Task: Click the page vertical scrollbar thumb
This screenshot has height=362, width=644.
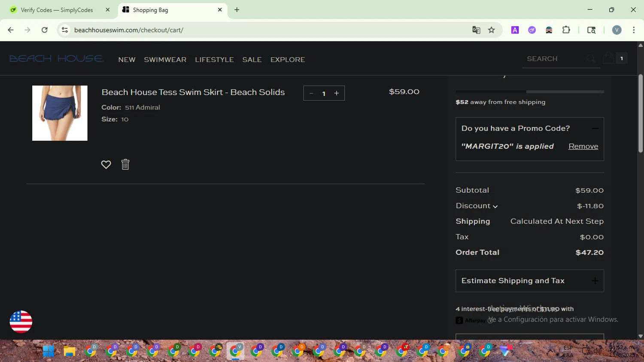Action: click(641, 113)
